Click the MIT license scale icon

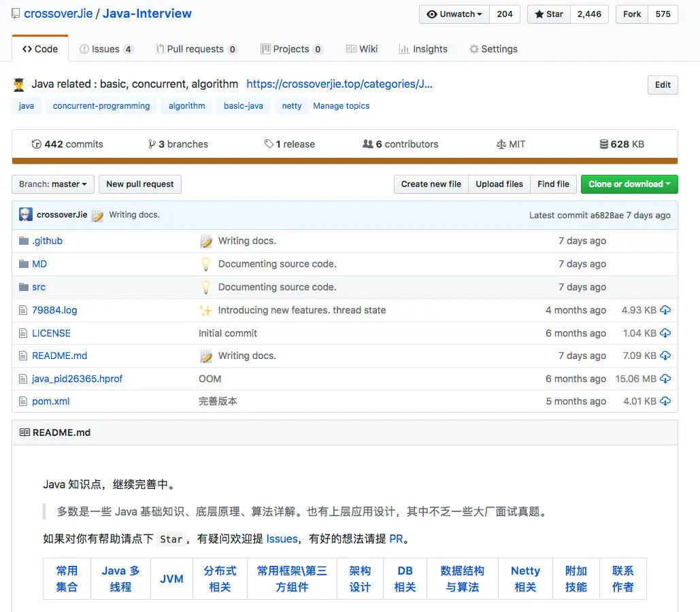coord(499,143)
